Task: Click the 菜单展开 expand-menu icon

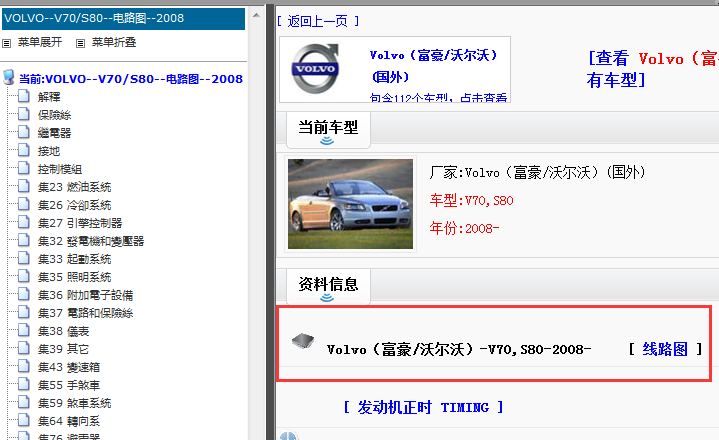Action: pos(6,44)
